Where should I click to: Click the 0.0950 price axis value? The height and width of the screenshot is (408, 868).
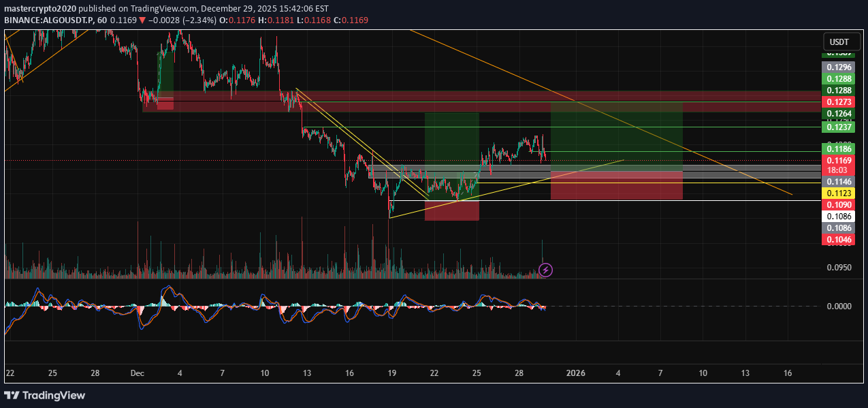(838, 268)
